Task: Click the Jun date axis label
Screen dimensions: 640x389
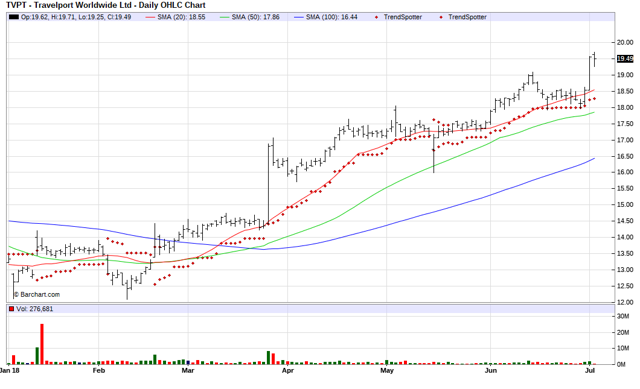Action: [491, 371]
